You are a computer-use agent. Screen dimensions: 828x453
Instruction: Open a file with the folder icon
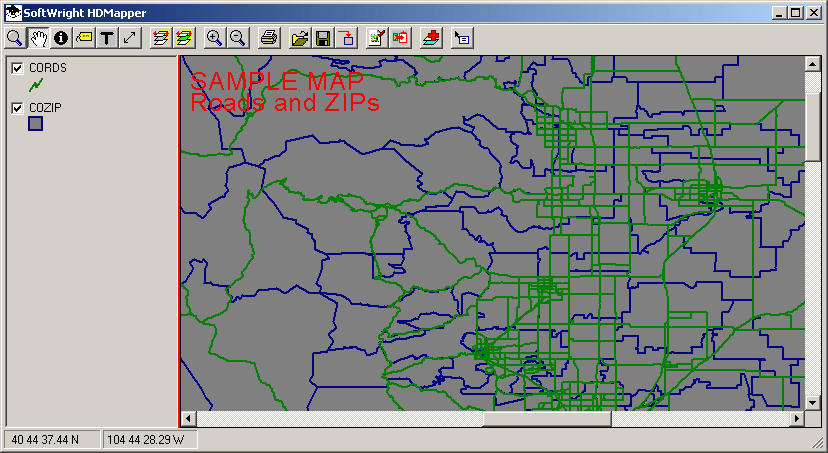point(300,38)
